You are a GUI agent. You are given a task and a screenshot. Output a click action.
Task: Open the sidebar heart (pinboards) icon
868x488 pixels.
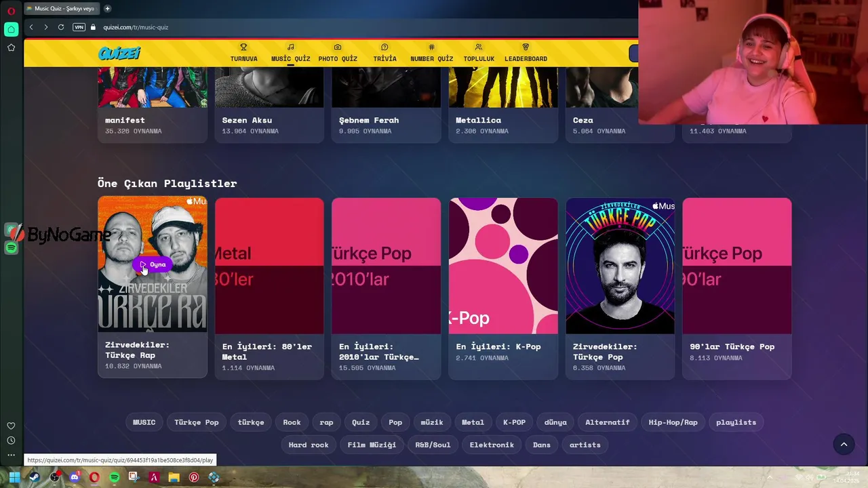point(11,426)
